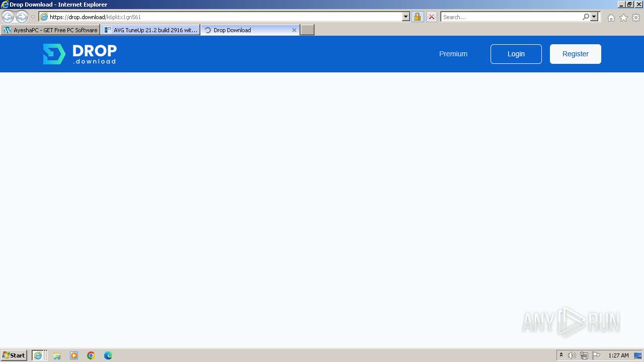Launch Google Chrome from taskbar

tap(91, 355)
